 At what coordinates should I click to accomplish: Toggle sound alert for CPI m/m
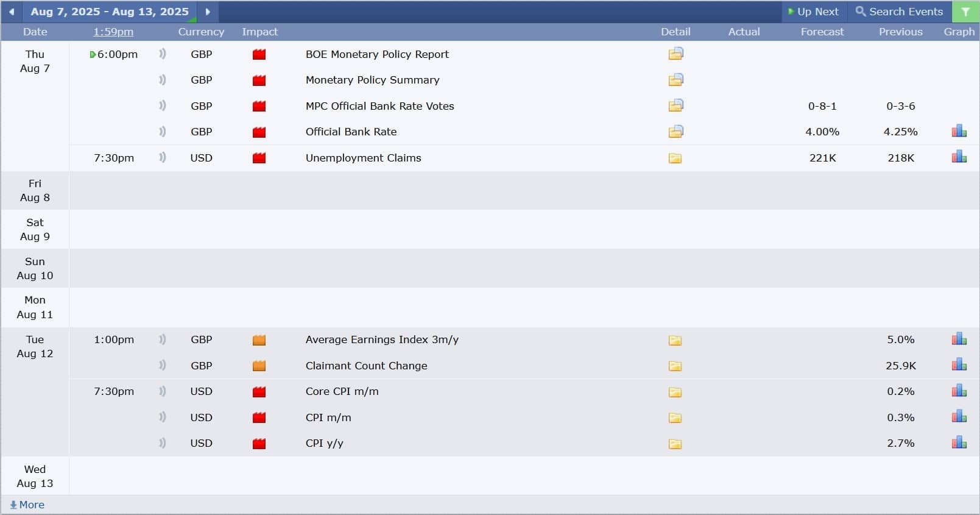(x=162, y=417)
